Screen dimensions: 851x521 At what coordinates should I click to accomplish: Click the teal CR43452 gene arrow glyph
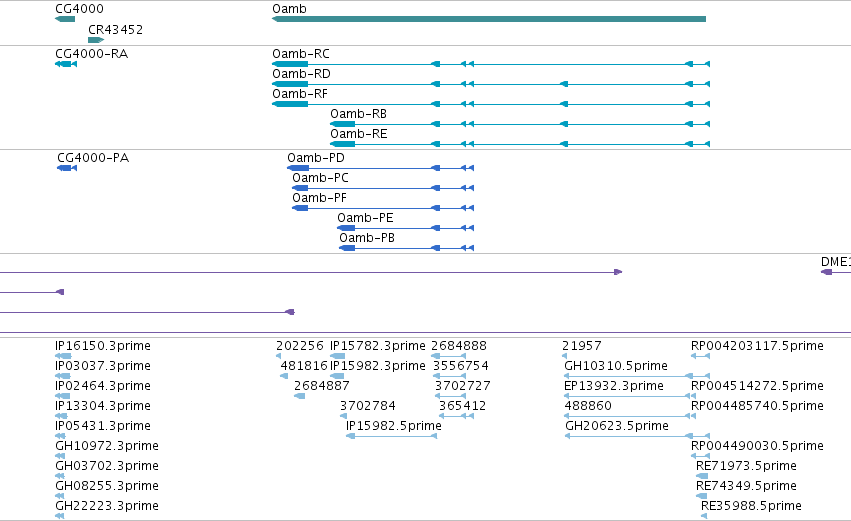point(96,40)
